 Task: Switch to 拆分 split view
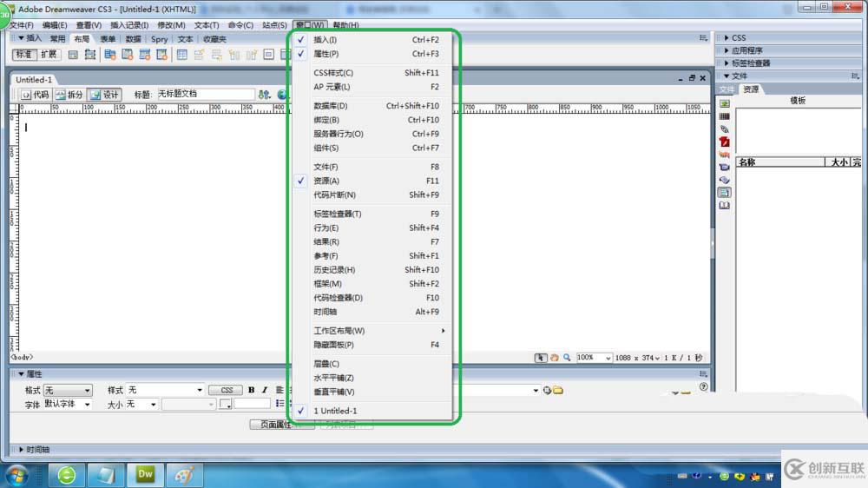69,95
